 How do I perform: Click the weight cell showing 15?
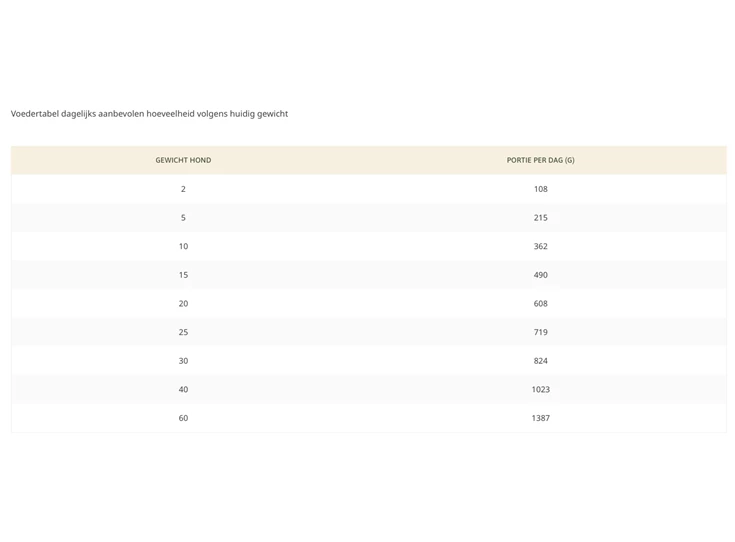[183, 275]
